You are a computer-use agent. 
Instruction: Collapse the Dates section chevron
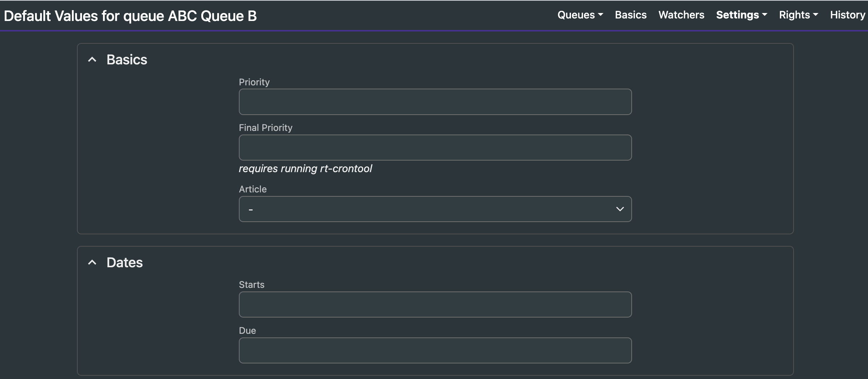pos(93,263)
